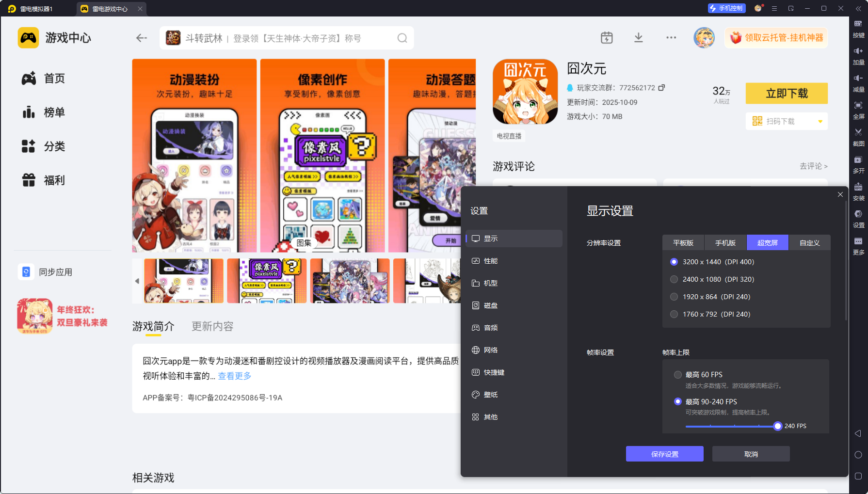Select 3200 x 1440 (DPI 400) resolution
Viewport: 868px width, 494px height.
coord(712,262)
